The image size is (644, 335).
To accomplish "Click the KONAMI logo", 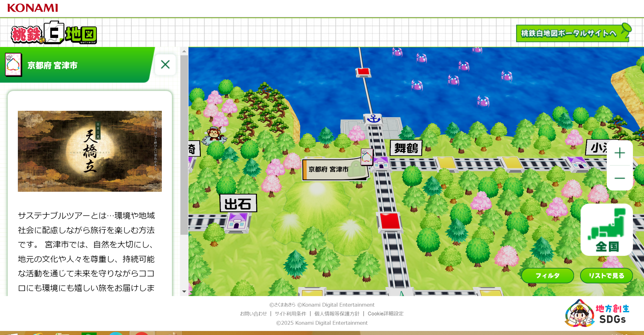I will click(x=33, y=8).
